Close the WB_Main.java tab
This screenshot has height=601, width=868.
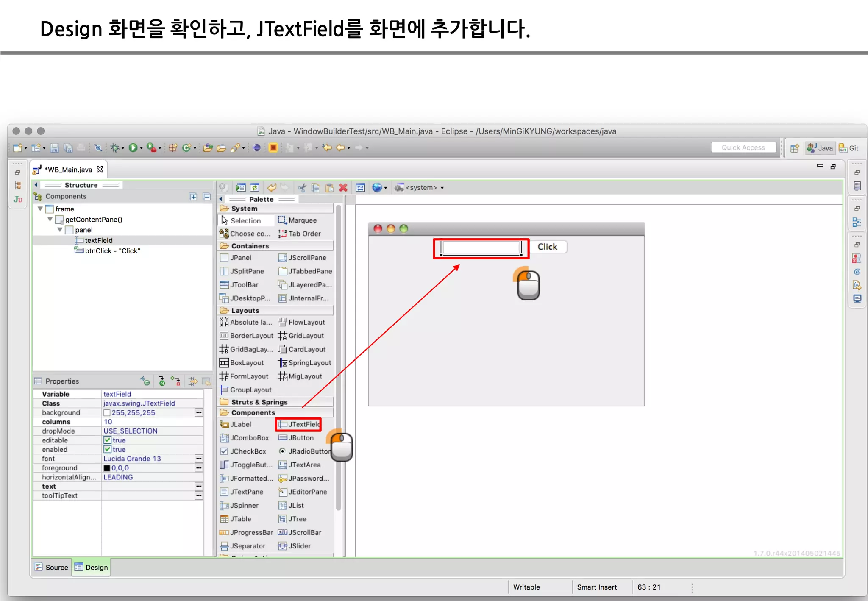click(x=100, y=169)
